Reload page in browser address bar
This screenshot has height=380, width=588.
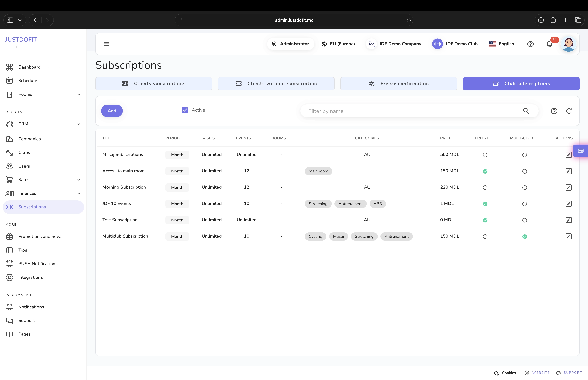(408, 20)
